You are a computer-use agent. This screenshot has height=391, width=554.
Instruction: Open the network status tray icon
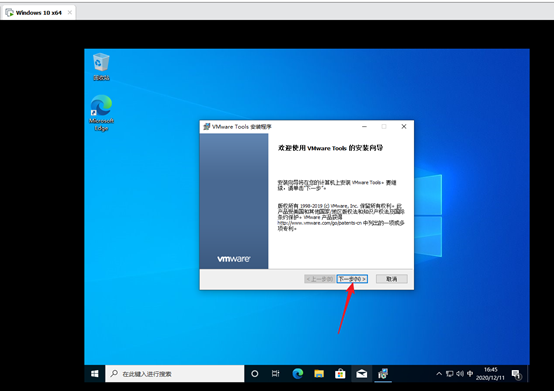tap(449, 374)
